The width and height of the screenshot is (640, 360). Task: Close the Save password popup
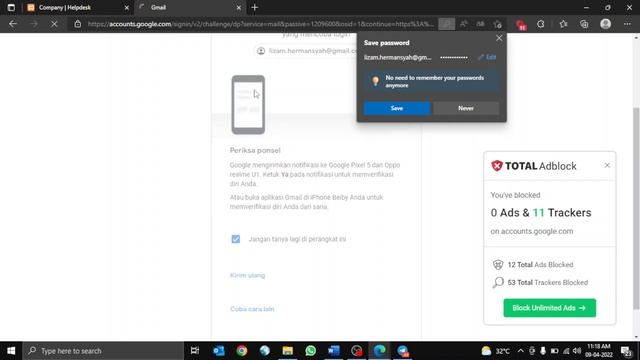499,38
